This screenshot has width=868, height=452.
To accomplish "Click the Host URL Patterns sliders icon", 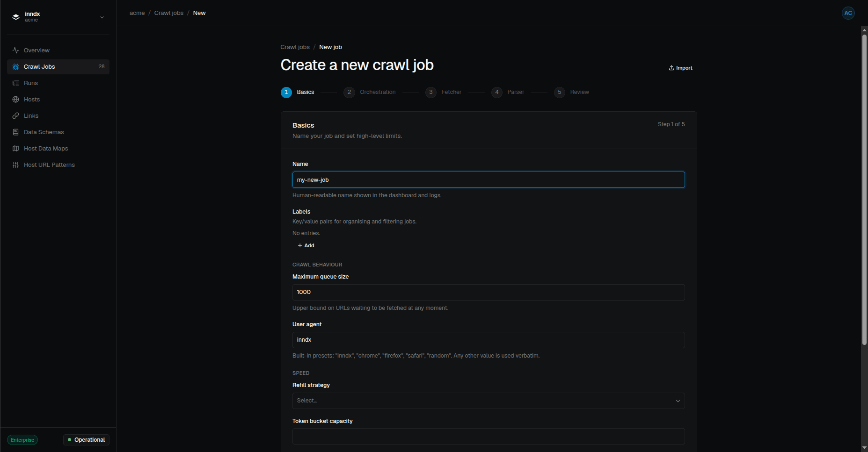I will point(15,165).
